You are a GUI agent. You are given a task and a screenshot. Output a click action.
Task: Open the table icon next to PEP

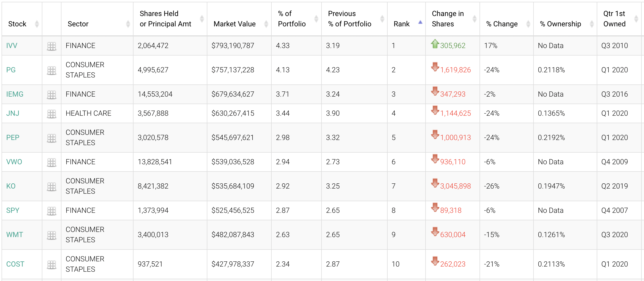click(52, 138)
